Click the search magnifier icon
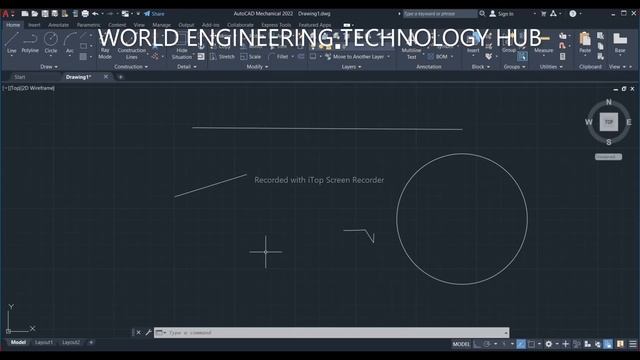640x360 pixels. click(482, 13)
